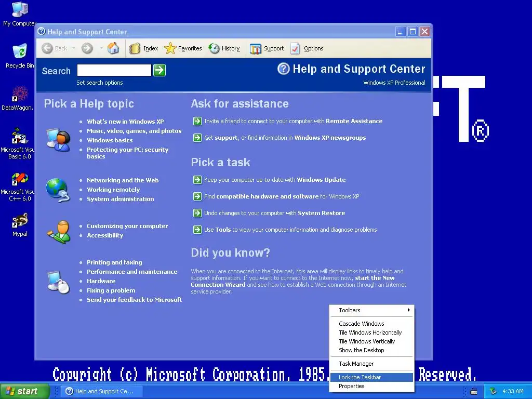Open Customizing your computer topic
Image resolution: width=532 pixels, height=399 pixels.
click(x=127, y=226)
